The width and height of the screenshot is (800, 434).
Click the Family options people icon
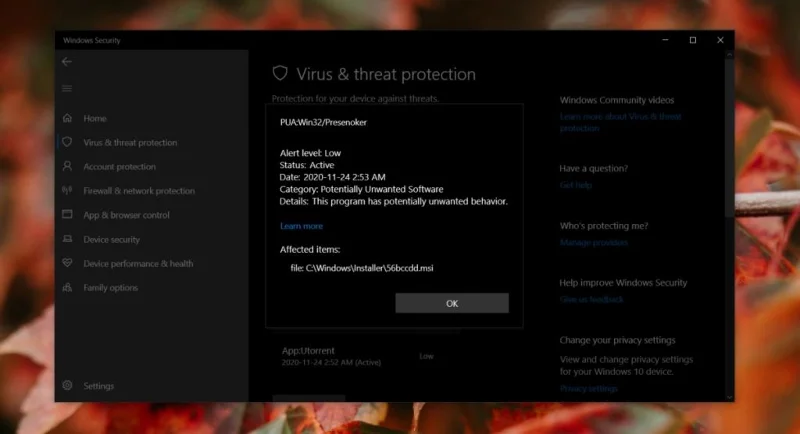point(67,287)
